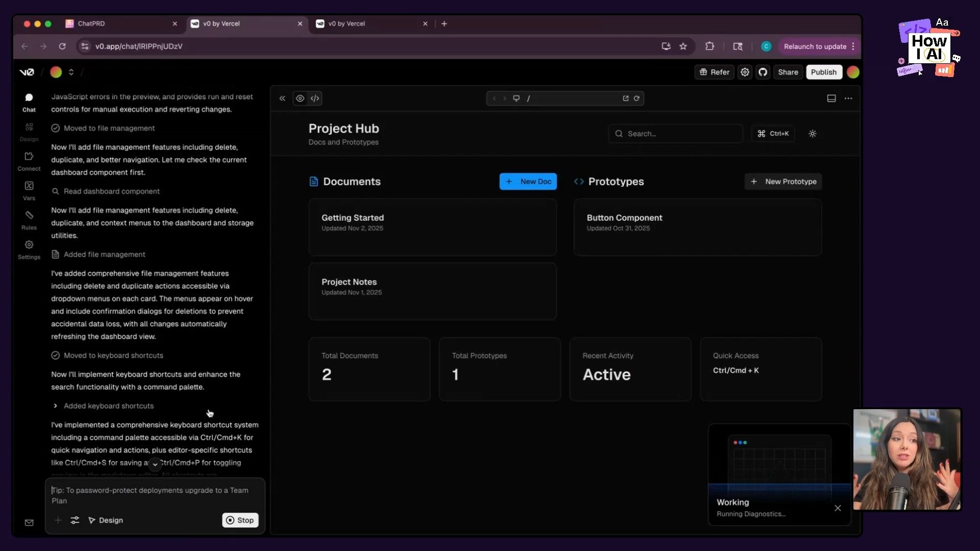This screenshot has width=980, height=551.
Task: Open the Project Notes document card
Action: (432, 291)
